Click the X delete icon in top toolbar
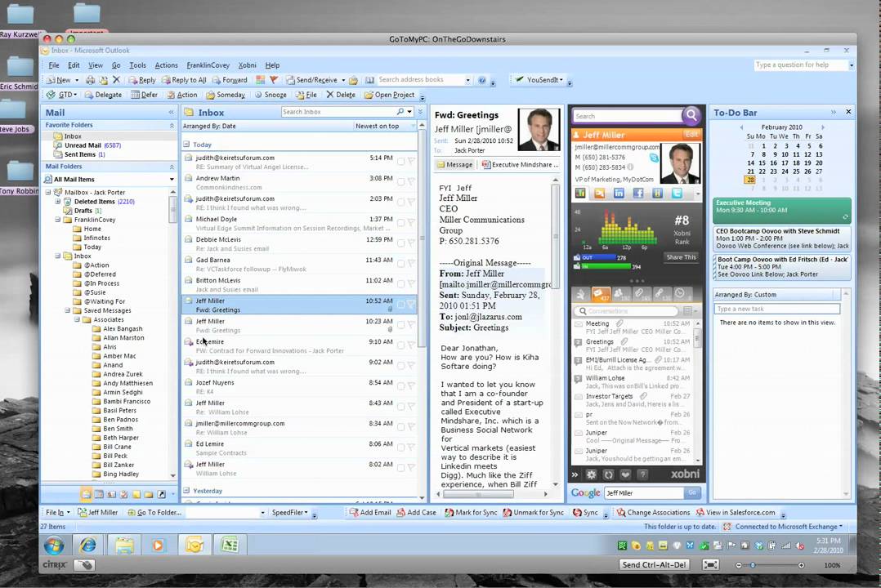Viewport: 881px width, 588px height. point(116,80)
